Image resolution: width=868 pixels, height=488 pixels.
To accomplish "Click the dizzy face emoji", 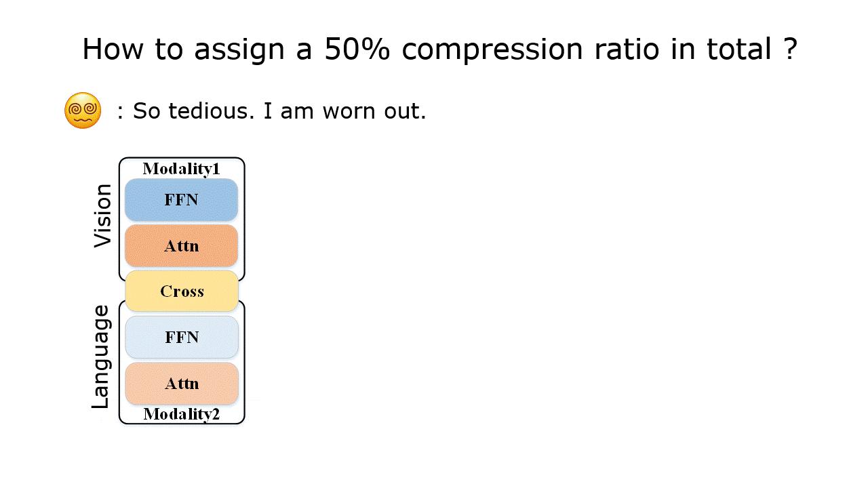I will tap(83, 110).
